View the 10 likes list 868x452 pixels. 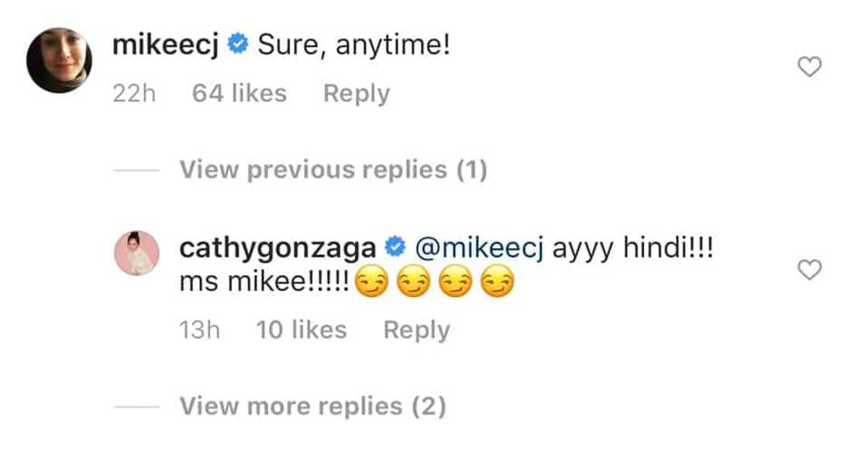301,330
